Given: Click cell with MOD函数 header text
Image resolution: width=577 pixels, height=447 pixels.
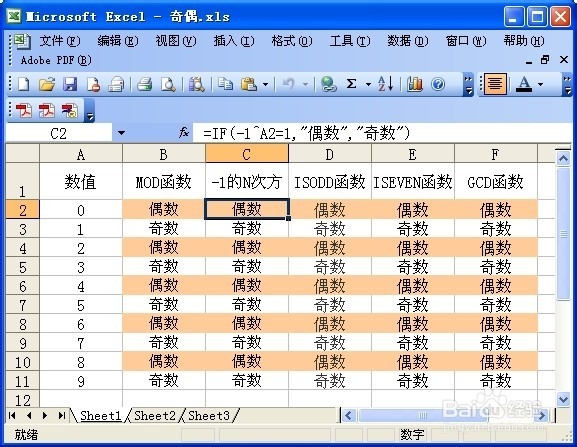Looking at the screenshot, I should click(164, 181).
